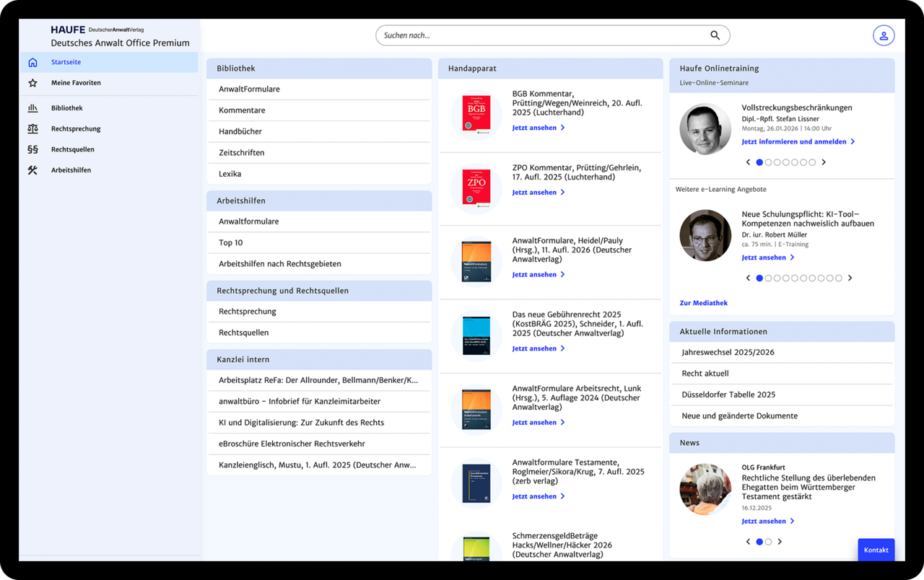Select second dot in Live-Online-Seminare carousel

[768, 162]
